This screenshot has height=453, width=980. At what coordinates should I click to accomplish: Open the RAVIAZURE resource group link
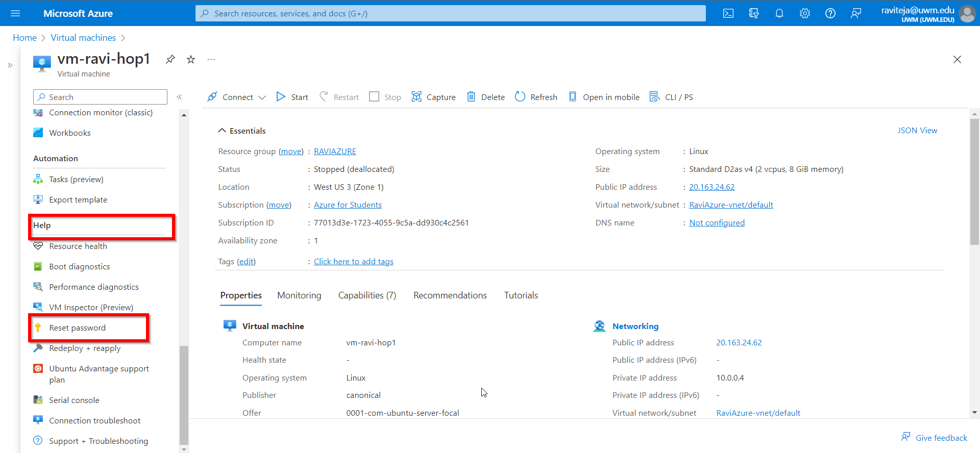[335, 152]
